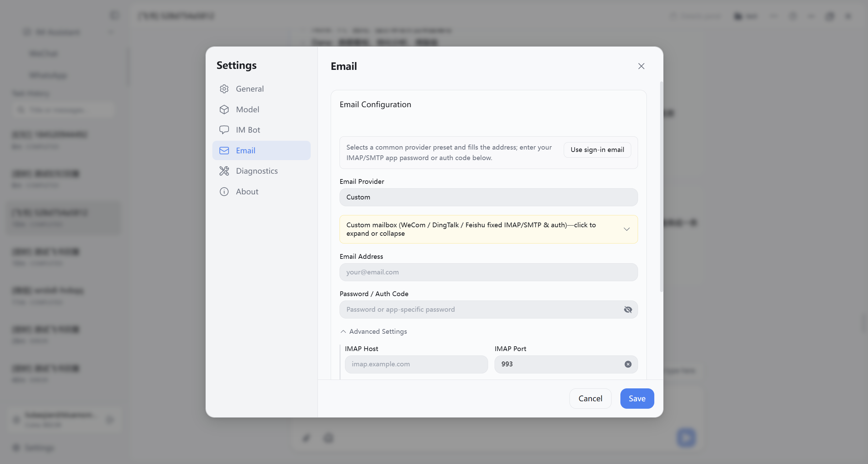Focus the IMAP Host field
This screenshot has width=868, height=464.
[416, 364]
